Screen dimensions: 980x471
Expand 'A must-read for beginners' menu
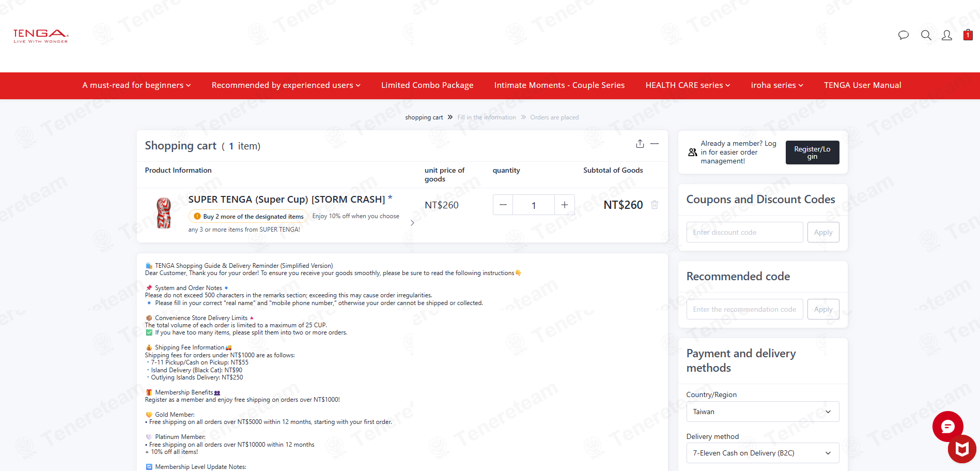(x=136, y=85)
